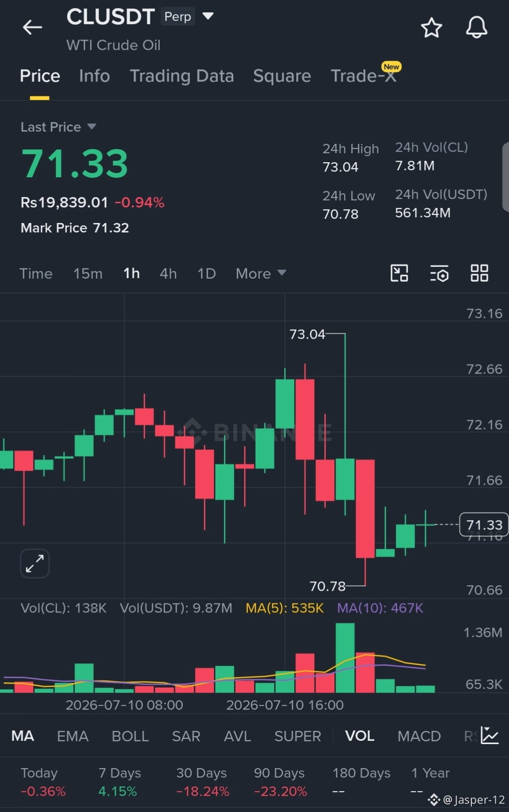Tap the 24h High value 73.04
This screenshot has height=812, width=509.
pyautogui.click(x=340, y=167)
